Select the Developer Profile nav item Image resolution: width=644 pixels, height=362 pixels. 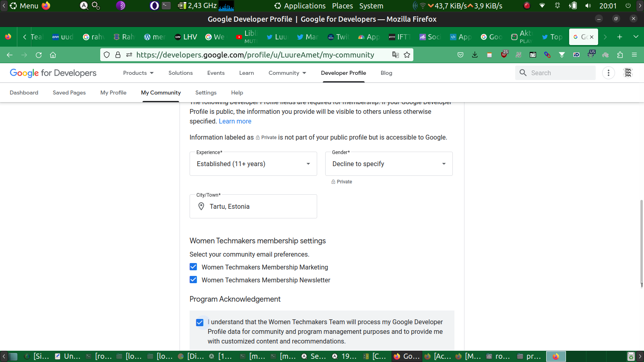pos(343,73)
